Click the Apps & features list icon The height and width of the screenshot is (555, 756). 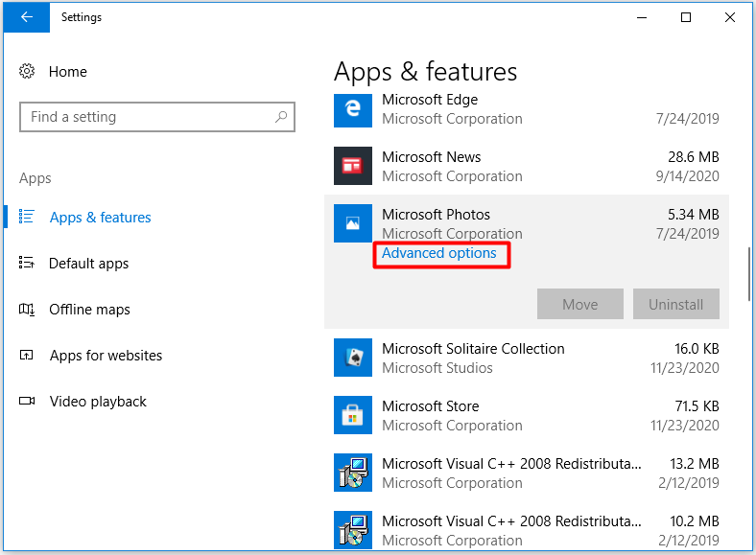pyautogui.click(x=27, y=217)
